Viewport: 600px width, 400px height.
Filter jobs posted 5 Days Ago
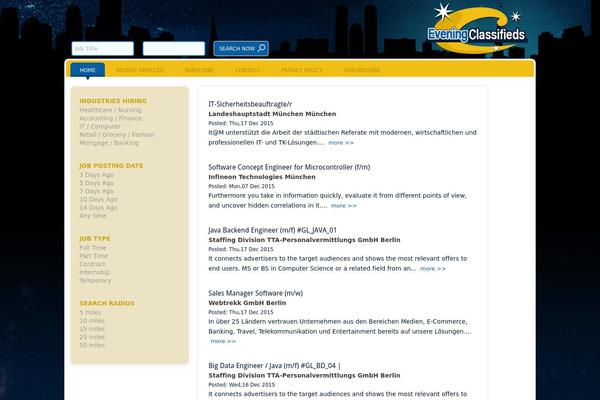click(x=96, y=183)
